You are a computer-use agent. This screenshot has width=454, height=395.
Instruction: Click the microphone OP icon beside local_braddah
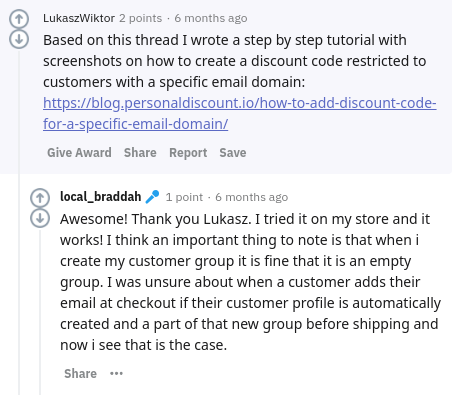click(152, 197)
